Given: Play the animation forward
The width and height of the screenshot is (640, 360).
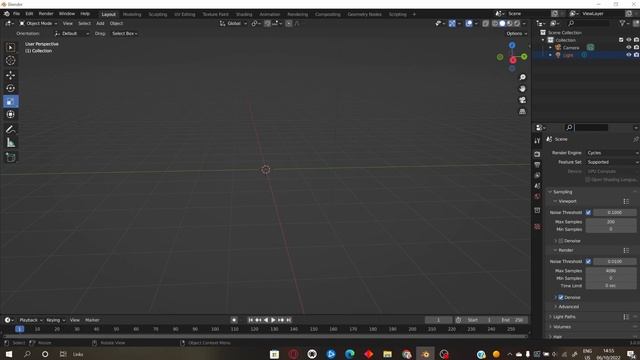Looking at the screenshot, I should [x=273, y=320].
